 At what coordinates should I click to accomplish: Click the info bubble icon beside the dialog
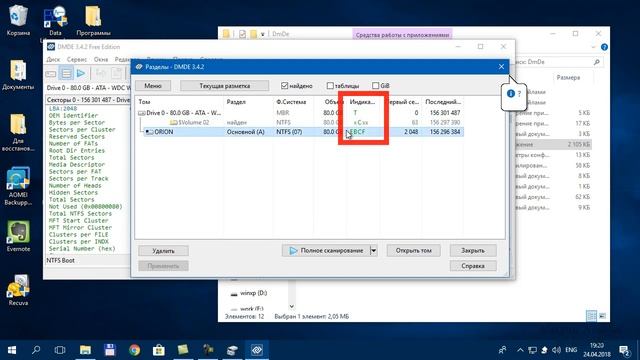[x=510, y=93]
